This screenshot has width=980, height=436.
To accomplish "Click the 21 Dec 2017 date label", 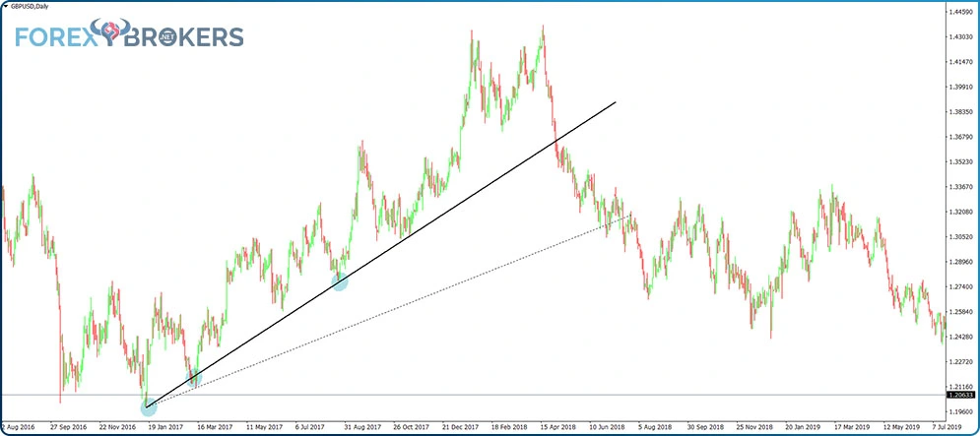I will [x=460, y=426].
